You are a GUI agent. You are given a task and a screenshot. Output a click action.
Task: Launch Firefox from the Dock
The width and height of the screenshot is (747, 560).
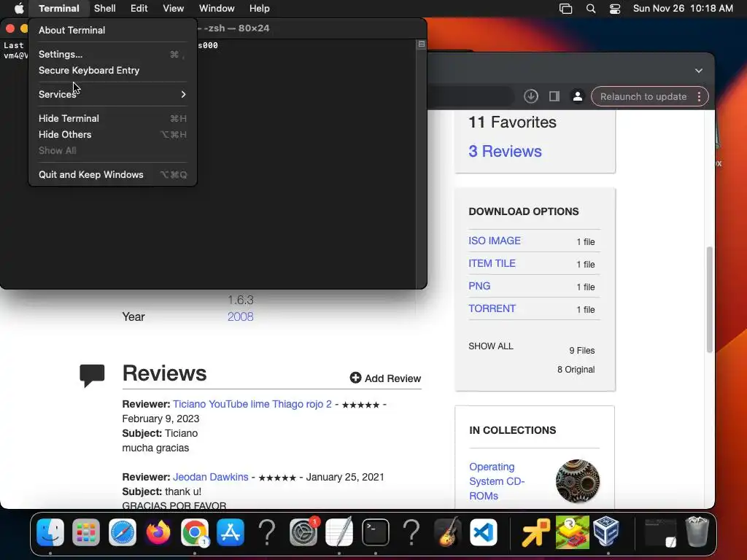pos(158,532)
